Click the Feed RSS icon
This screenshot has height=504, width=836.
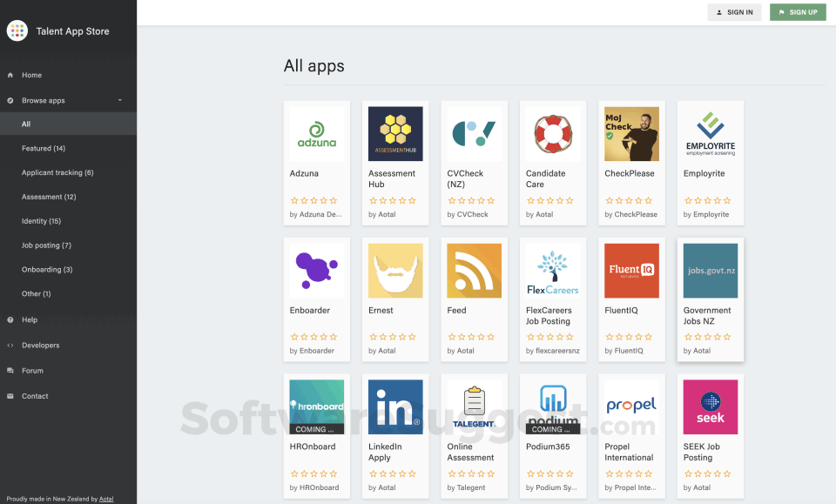[x=474, y=270]
